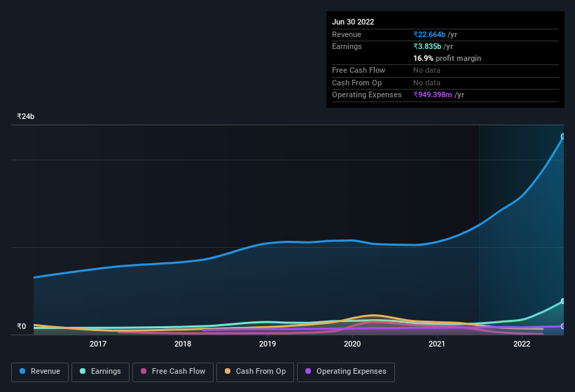Click the 2017 x-axis label
Image resolution: width=575 pixels, height=392 pixels.
tap(98, 344)
